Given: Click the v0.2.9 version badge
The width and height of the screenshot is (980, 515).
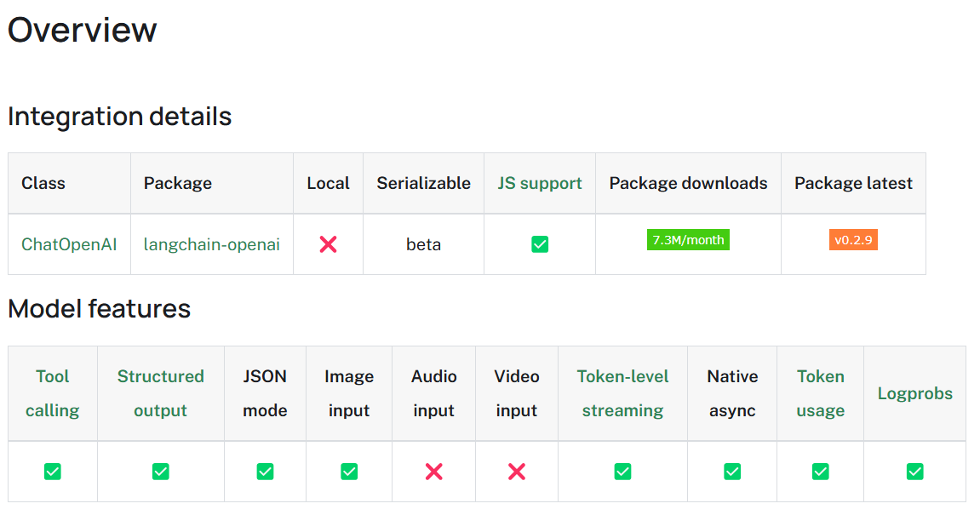Looking at the screenshot, I should [853, 240].
